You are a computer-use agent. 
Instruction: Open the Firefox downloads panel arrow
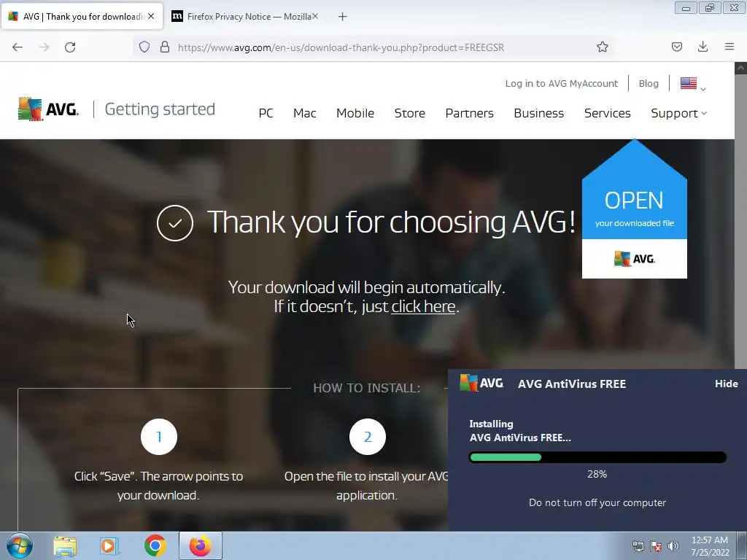(x=703, y=47)
